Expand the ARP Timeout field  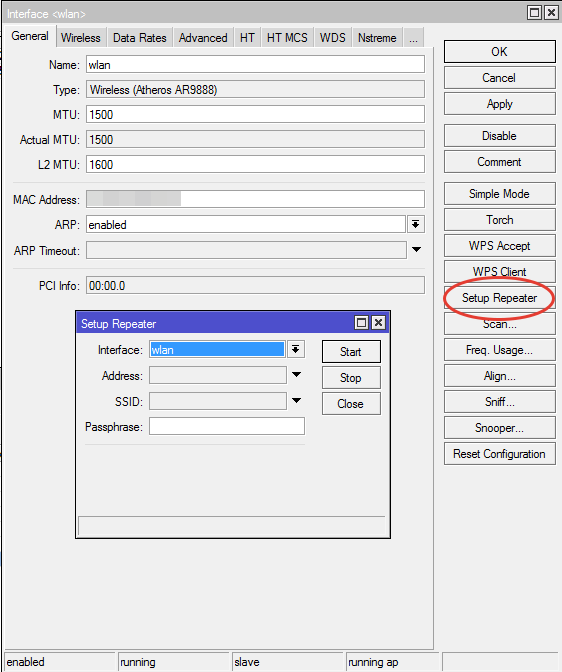[x=416, y=249]
